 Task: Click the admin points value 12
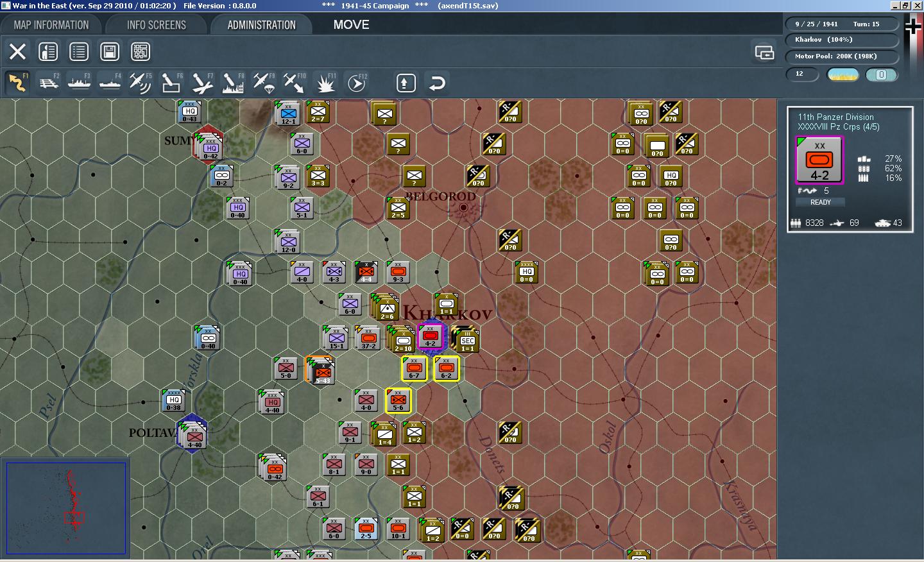point(802,74)
